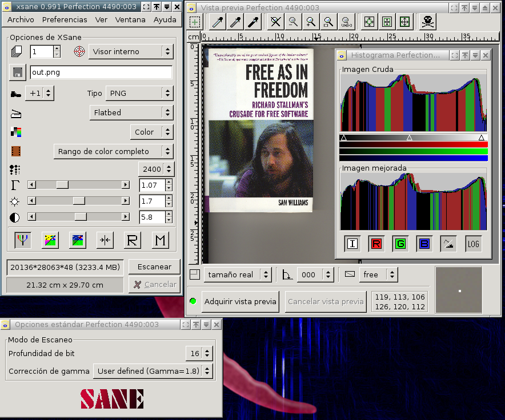This screenshot has width=505, height=420.
Task: Open Corrección de gamma dropdown
Action: coord(153,371)
